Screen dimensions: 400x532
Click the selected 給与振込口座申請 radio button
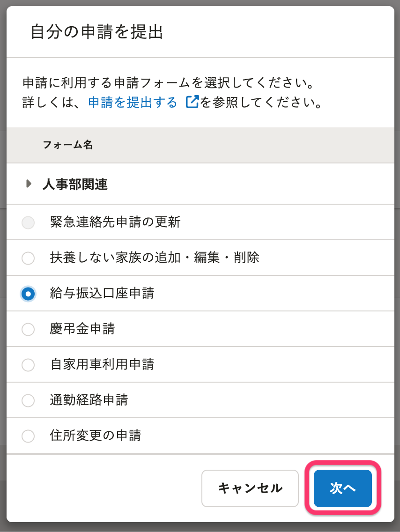(x=28, y=294)
